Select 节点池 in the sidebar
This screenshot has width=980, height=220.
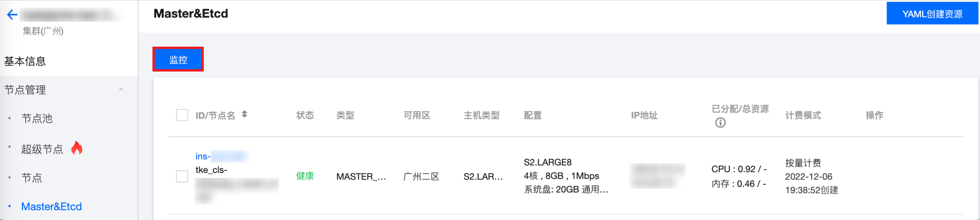37,118
